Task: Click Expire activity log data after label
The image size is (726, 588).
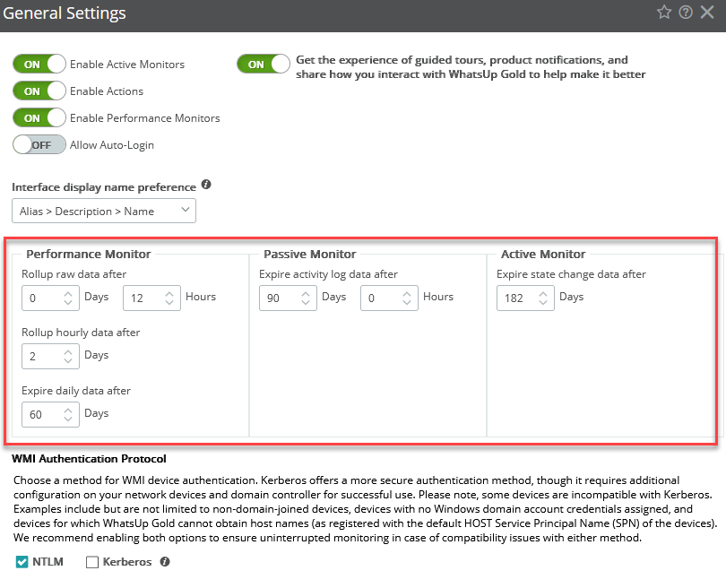Action: click(x=328, y=274)
